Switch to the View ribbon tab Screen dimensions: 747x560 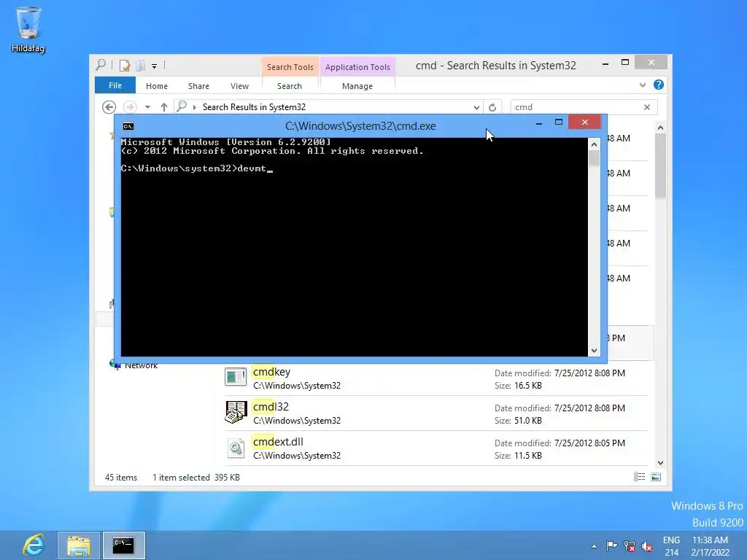tap(239, 86)
